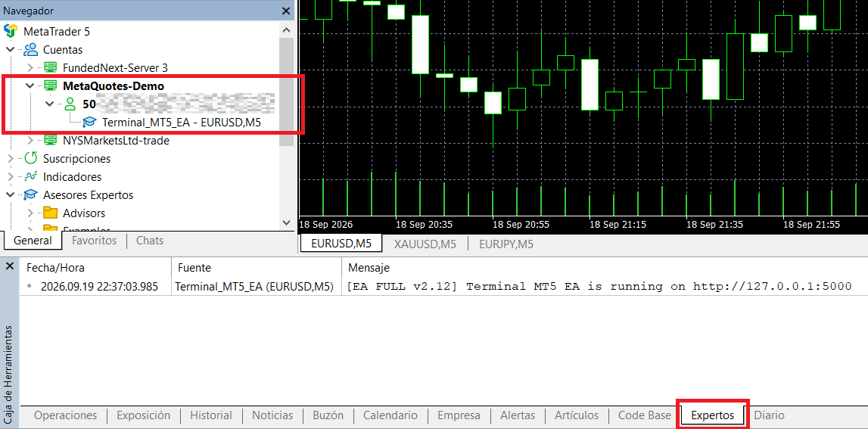Open the Noticias toolbox tab

272,415
